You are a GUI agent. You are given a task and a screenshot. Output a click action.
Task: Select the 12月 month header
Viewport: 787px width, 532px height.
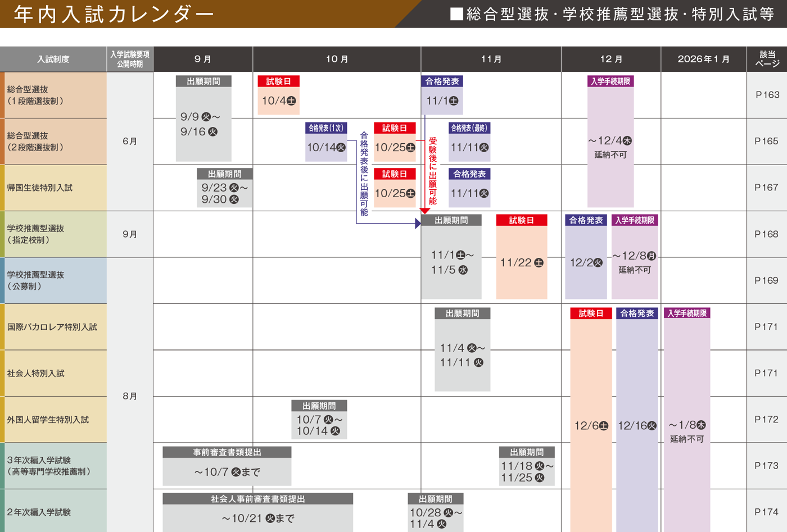point(611,59)
